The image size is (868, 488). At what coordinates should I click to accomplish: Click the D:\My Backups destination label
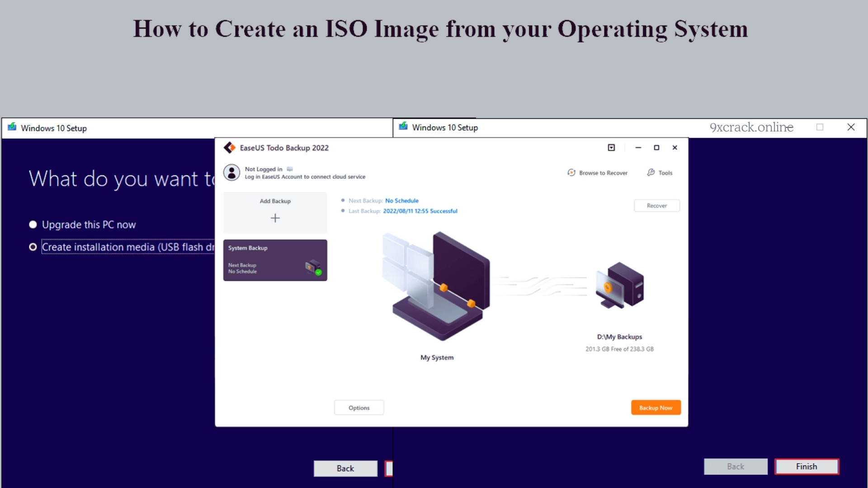(x=619, y=337)
